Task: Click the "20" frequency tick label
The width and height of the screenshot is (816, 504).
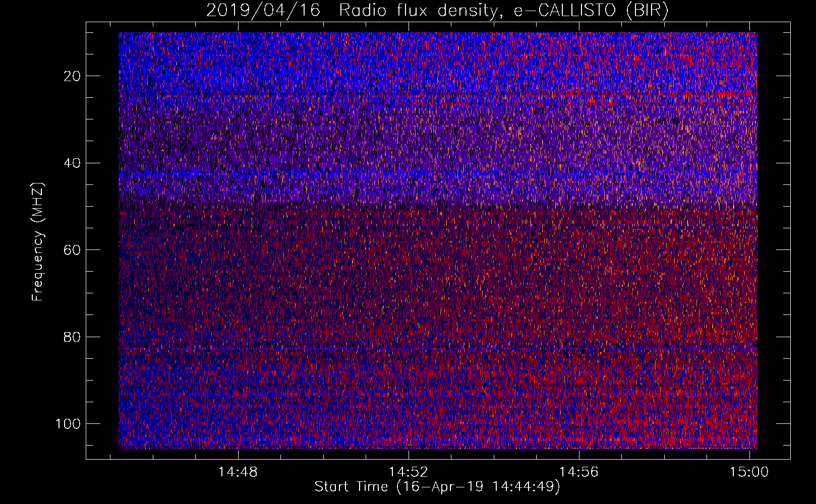Action: click(x=72, y=76)
